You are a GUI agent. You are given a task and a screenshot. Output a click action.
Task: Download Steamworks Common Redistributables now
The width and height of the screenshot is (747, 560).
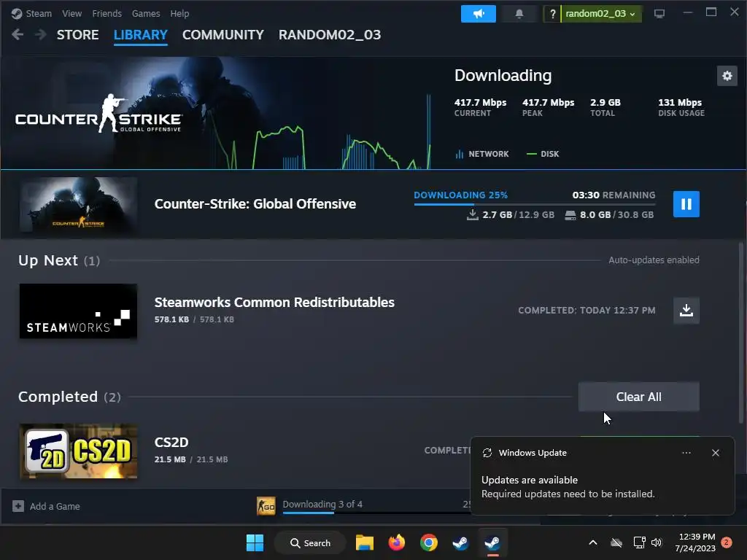686,311
